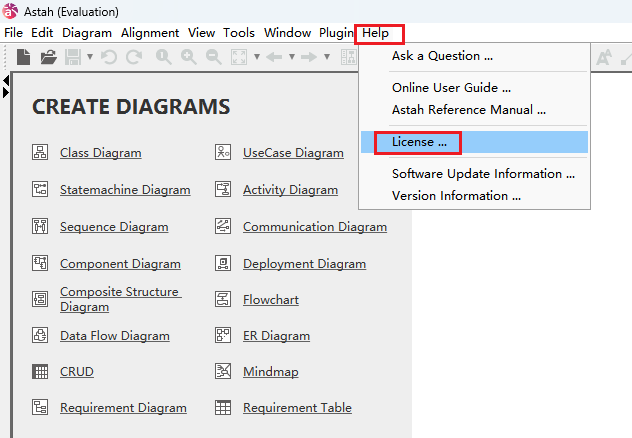This screenshot has height=438, width=632.
Task: Click the Zoom In magnifier icon
Action: coord(189,57)
